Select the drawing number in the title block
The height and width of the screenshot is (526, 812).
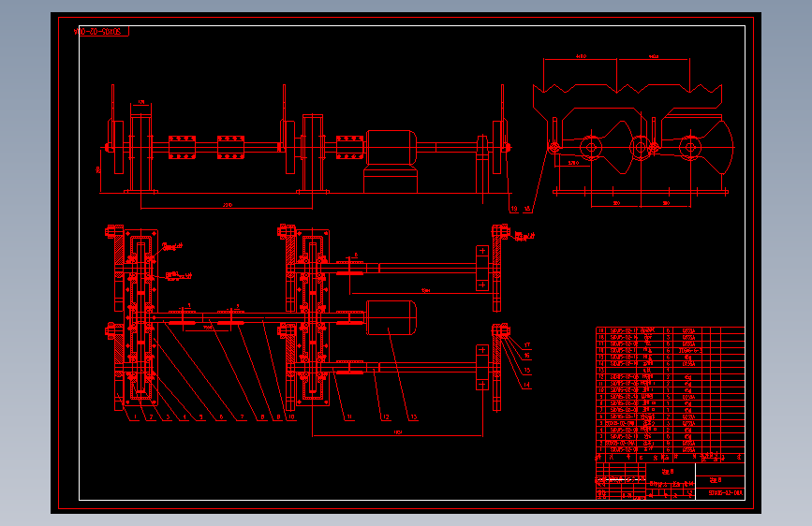(x=726, y=493)
